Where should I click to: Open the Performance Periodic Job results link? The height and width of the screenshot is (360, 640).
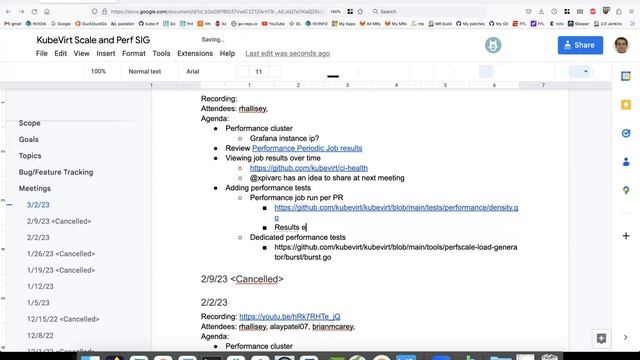[x=307, y=148]
